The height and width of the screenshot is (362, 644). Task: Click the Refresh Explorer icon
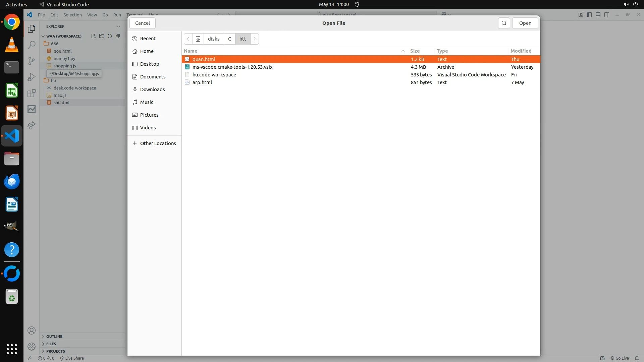coord(110,36)
